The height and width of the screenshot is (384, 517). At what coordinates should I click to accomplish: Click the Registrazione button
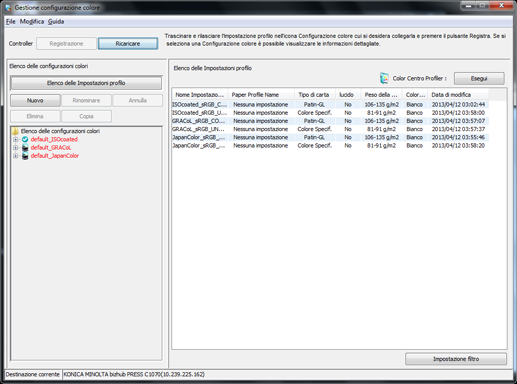pos(66,44)
